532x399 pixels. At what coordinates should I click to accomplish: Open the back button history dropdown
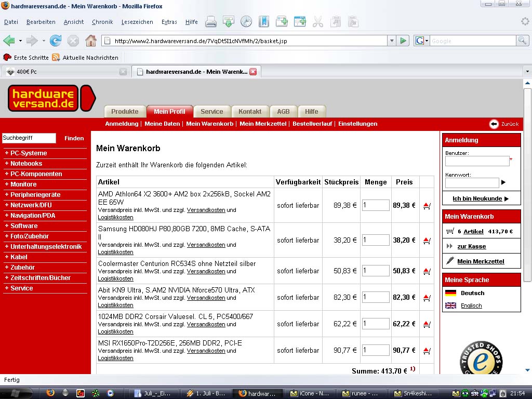20,41
